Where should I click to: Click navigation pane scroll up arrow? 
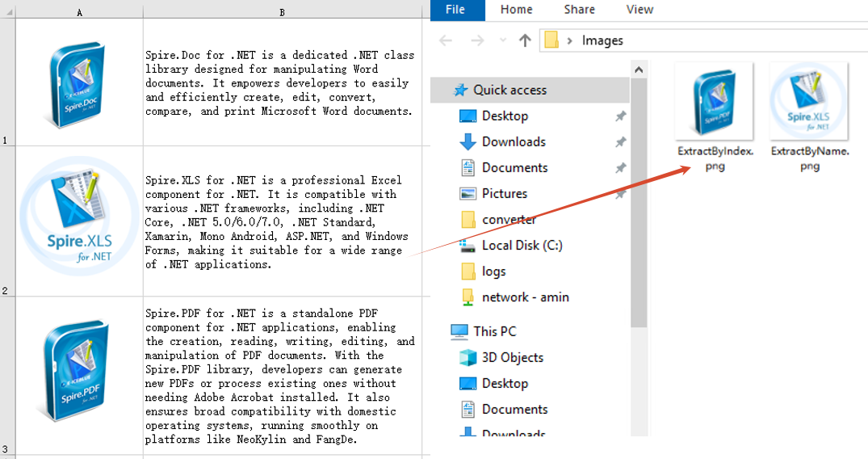tap(639, 69)
